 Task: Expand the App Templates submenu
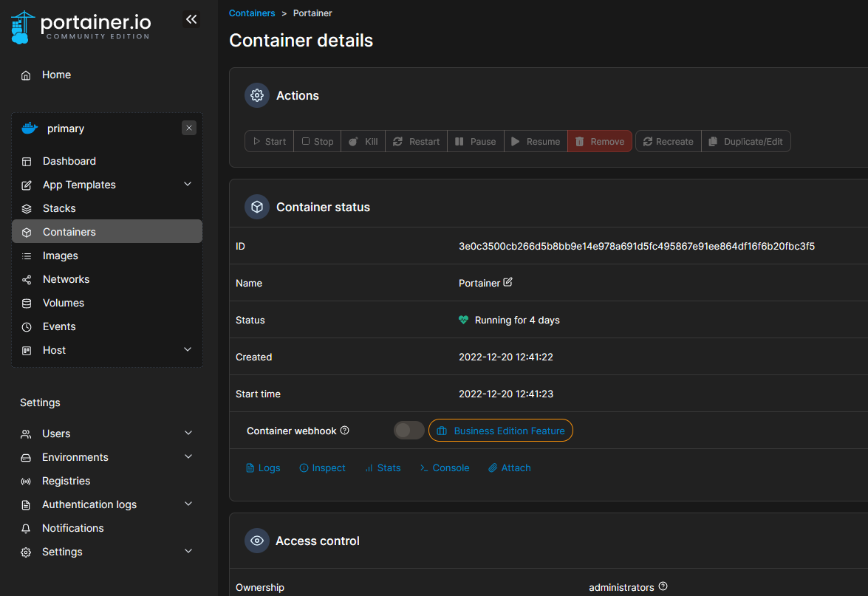coord(188,185)
